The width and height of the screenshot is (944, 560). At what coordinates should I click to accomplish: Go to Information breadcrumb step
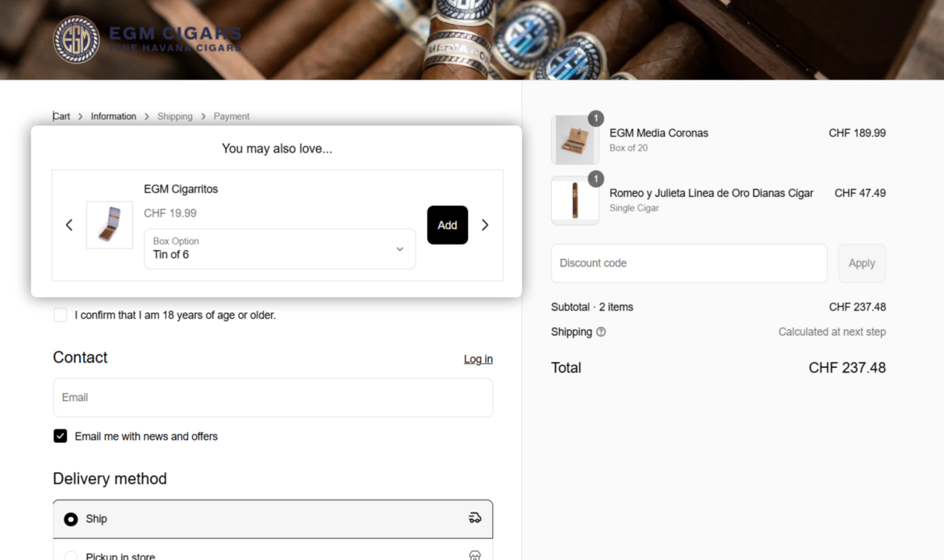113,116
